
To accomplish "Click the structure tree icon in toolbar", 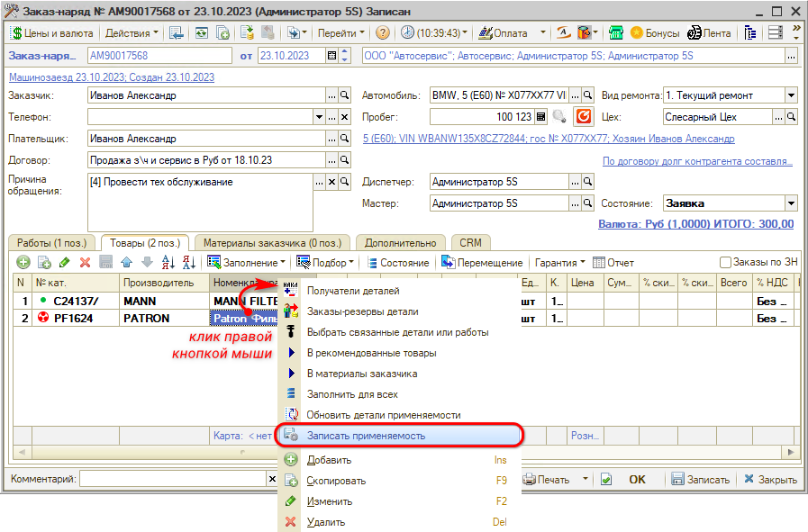I will tap(750, 33).
